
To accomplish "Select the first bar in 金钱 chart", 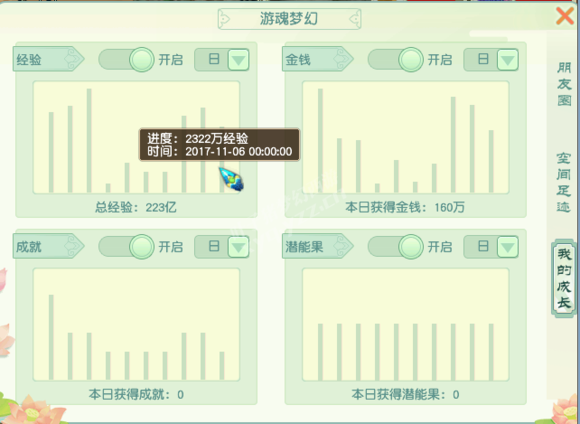I will pyautogui.click(x=320, y=141).
